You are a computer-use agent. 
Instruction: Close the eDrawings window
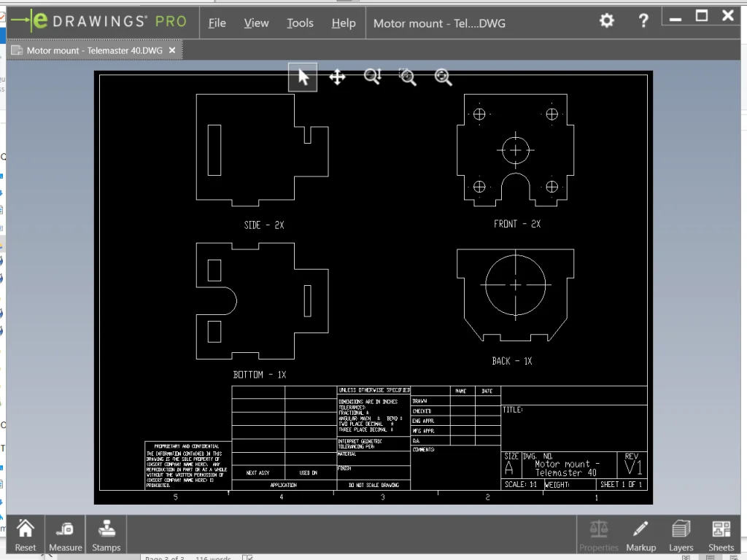coord(728,16)
